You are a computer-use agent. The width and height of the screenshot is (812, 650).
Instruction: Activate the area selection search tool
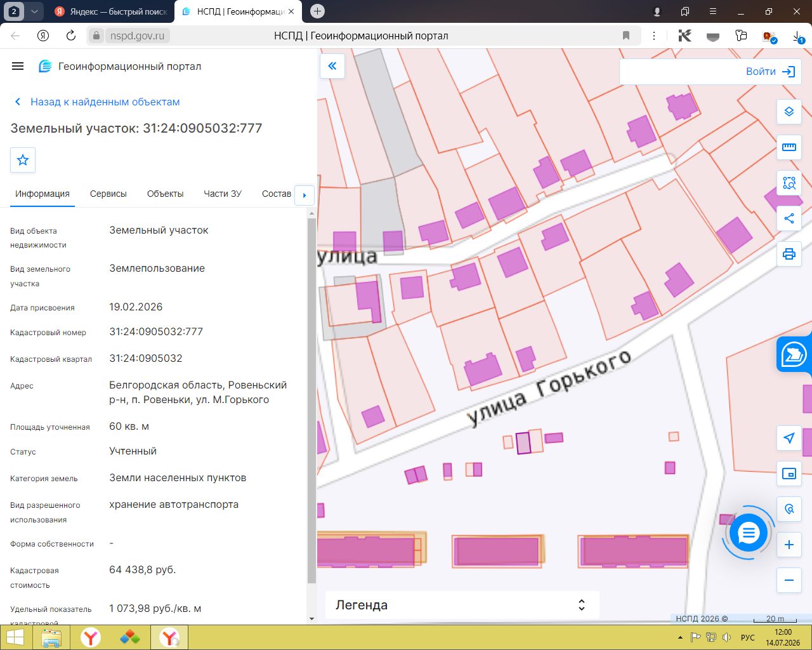(x=789, y=183)
